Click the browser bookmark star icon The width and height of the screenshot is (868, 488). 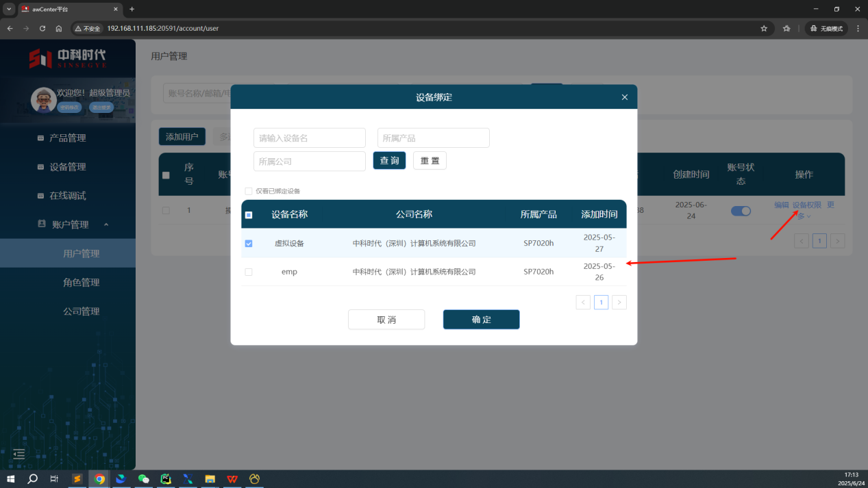click(764, 28)
